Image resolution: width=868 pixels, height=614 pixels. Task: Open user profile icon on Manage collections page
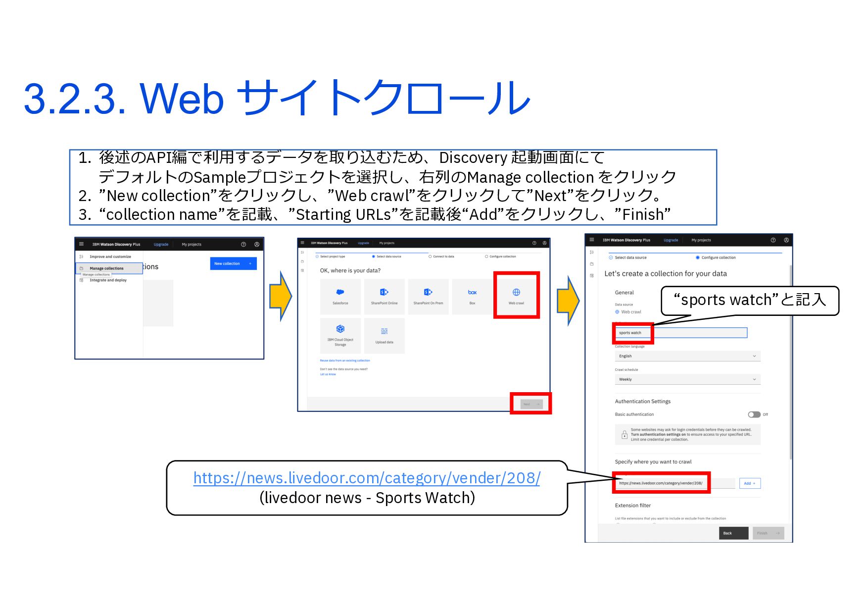[257, 244]
